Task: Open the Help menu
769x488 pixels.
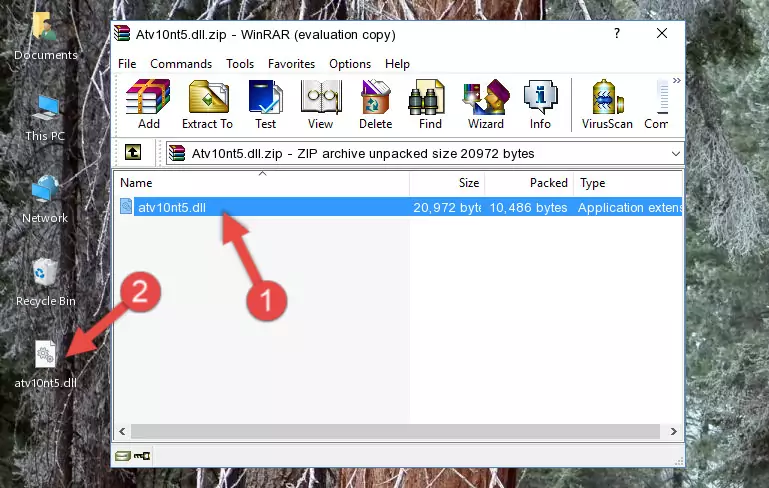Action: pyautogui.click(x=397, y=64)
